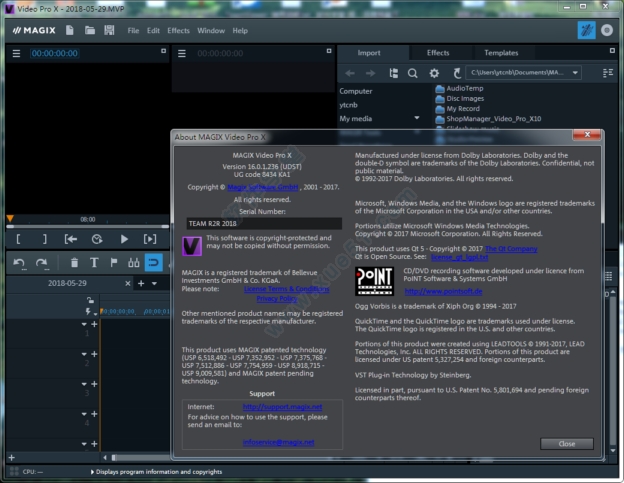Select the 2018-05-29 project tab
This screenshot has height=483, width=624.
point(67,283)
